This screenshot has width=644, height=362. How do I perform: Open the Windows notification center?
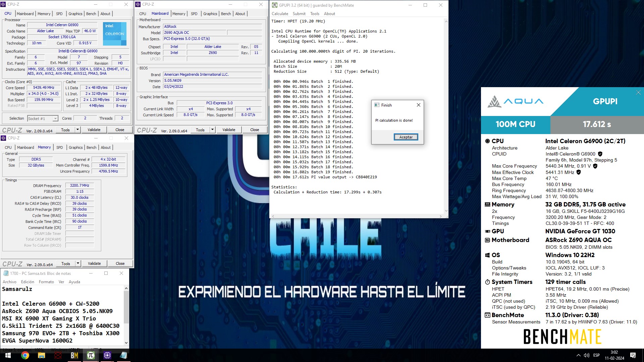coord(633,355)
